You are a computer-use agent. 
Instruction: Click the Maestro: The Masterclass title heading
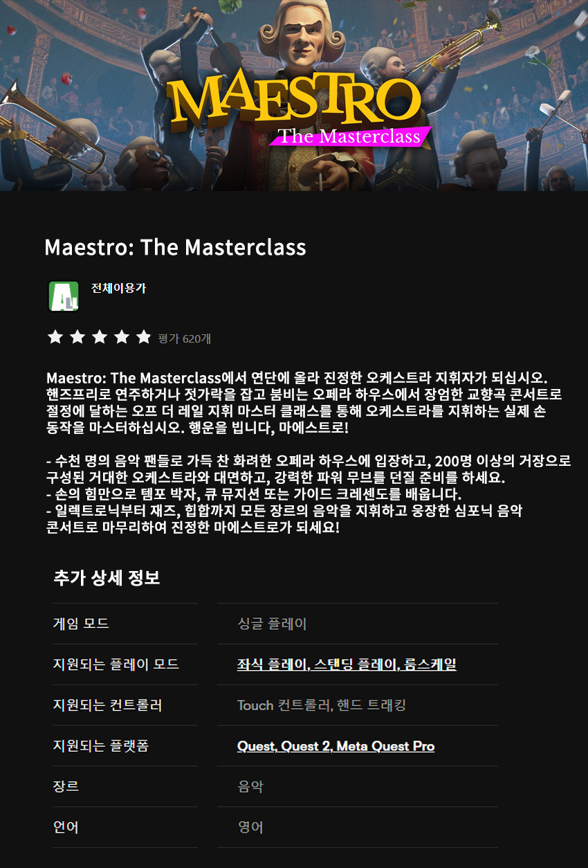tap(175, 247)
